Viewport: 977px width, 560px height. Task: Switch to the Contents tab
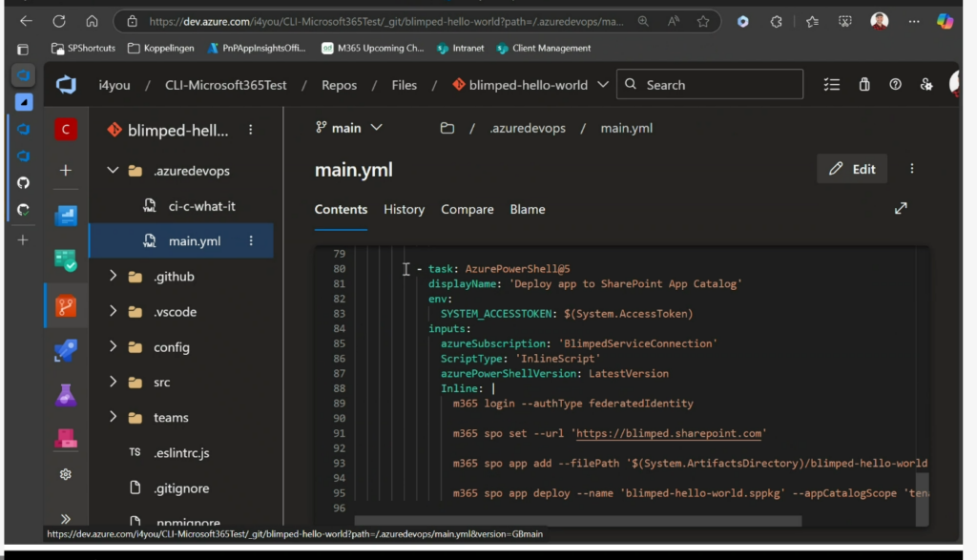tap(341, 209)
